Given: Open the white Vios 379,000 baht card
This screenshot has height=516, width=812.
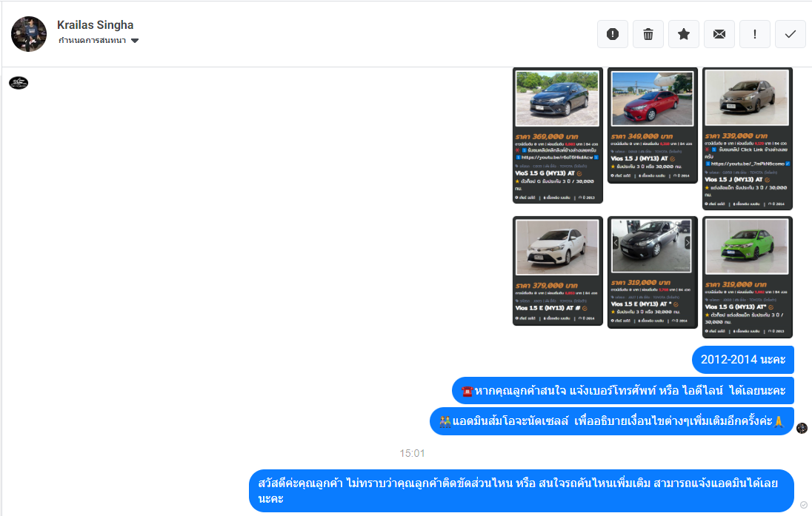Looking at the screenshot, I should pos(558,271).
